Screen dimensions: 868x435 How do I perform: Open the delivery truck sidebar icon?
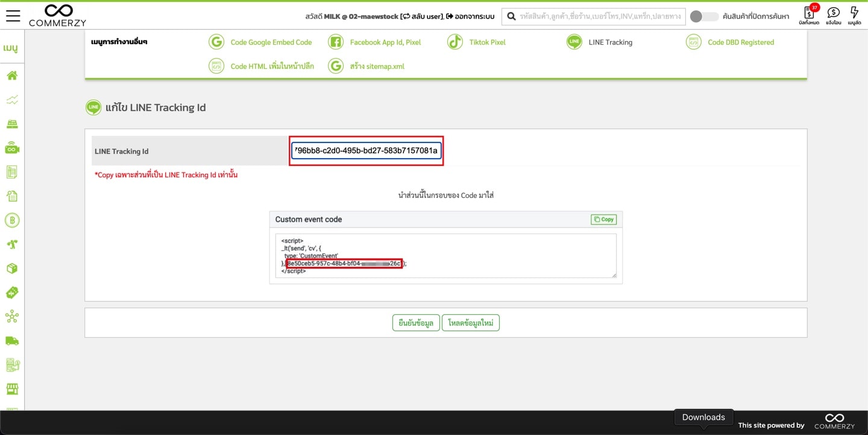click(x=12, y=341)
